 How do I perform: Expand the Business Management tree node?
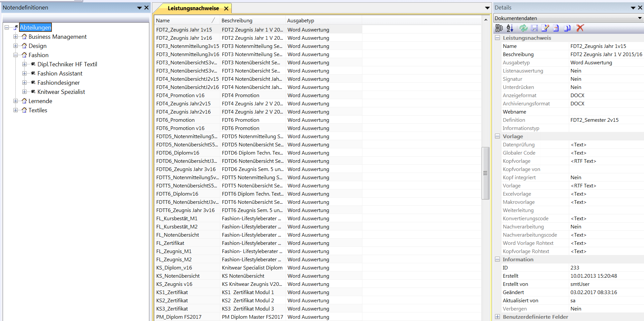coord(15,37)
